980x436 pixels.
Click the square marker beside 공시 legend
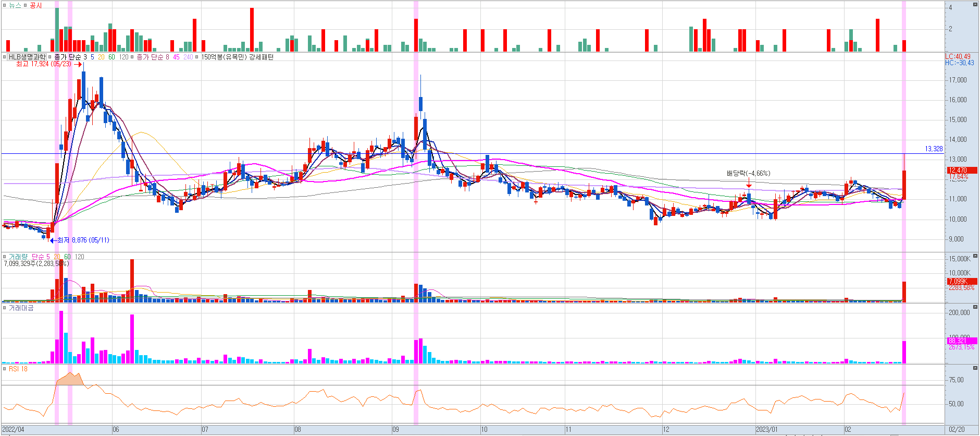pos(26,5)
